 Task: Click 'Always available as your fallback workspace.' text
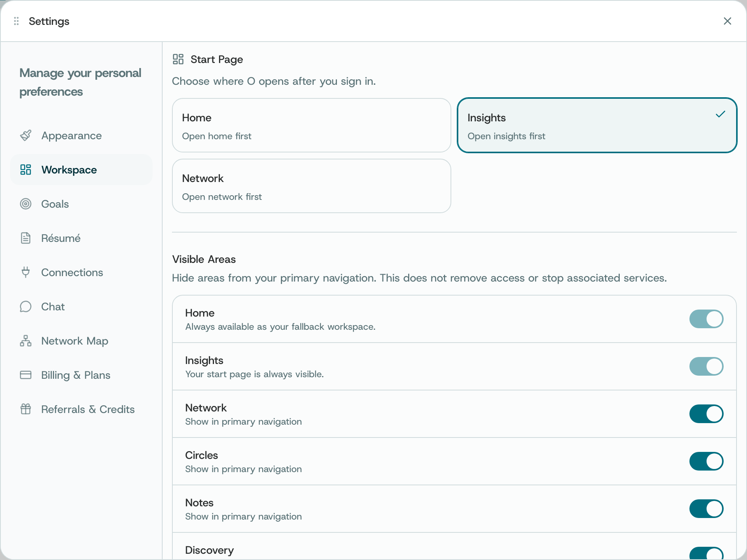pos(280,327)
